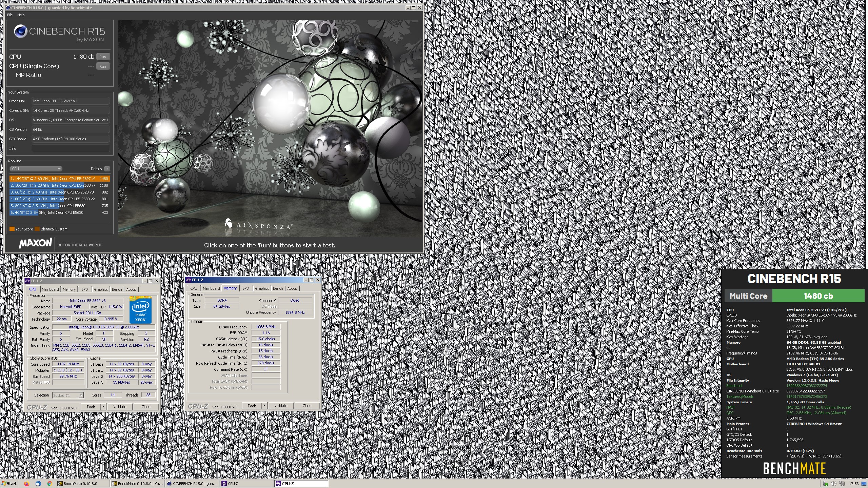
Task: Open the File menu in Cinebench
Action: coord(10,15)
